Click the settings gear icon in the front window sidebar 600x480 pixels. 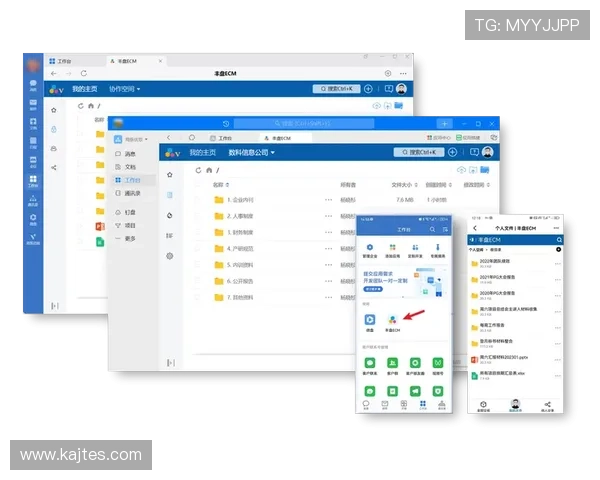pos(169,256)
